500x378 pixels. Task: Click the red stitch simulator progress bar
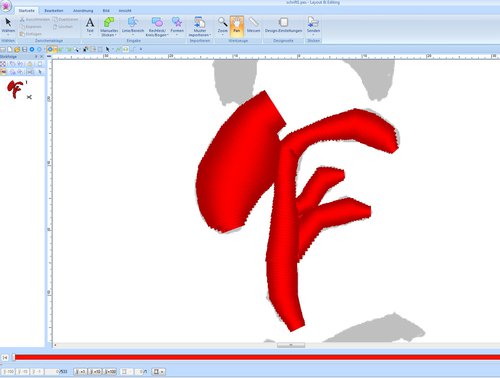point(256,357)
